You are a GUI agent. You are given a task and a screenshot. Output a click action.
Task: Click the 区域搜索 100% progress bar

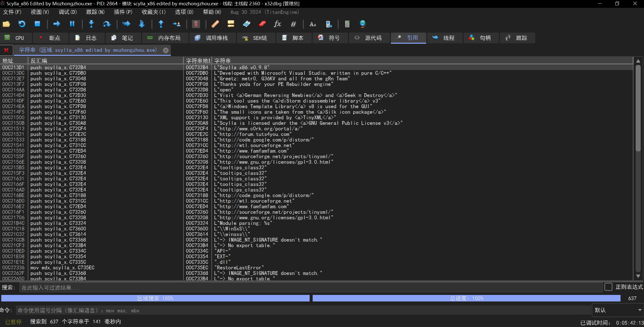click(x=155, y=298)
